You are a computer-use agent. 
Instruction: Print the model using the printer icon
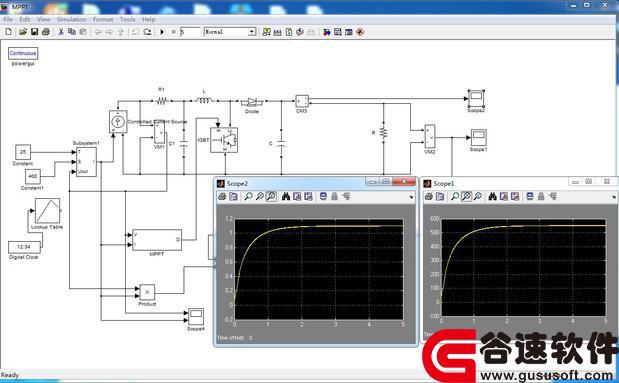pos(45,32)
